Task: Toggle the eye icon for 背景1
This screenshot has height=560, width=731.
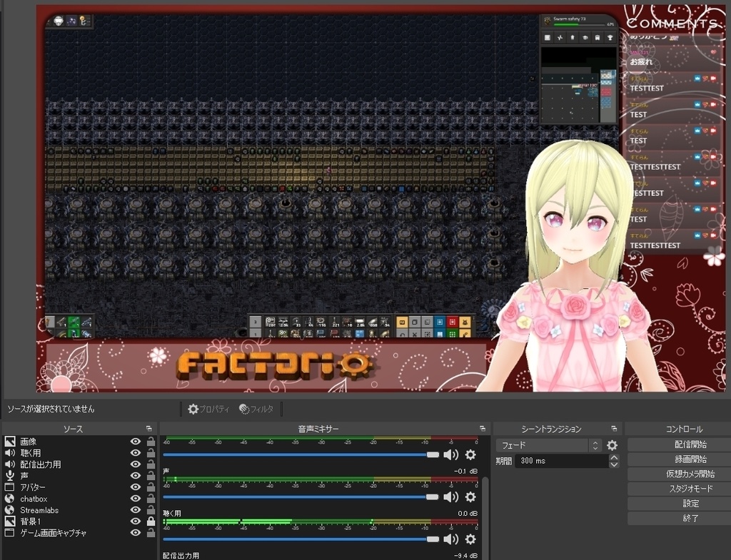Action: [136, 521]
